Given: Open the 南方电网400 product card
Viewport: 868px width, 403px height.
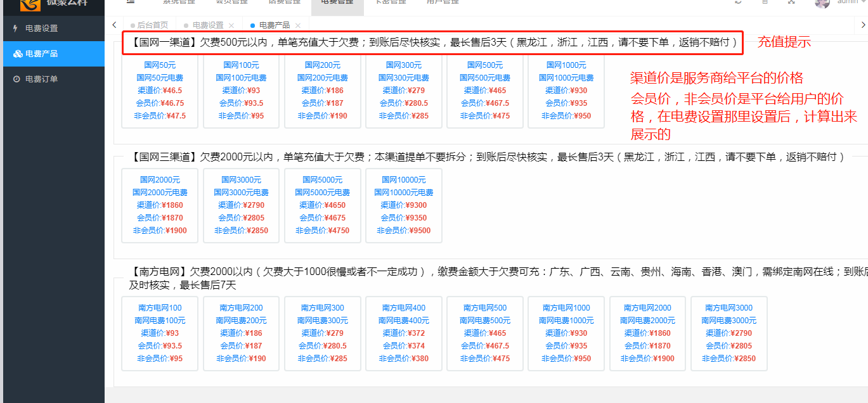Looking at the screenshot, I should point(403,333).
